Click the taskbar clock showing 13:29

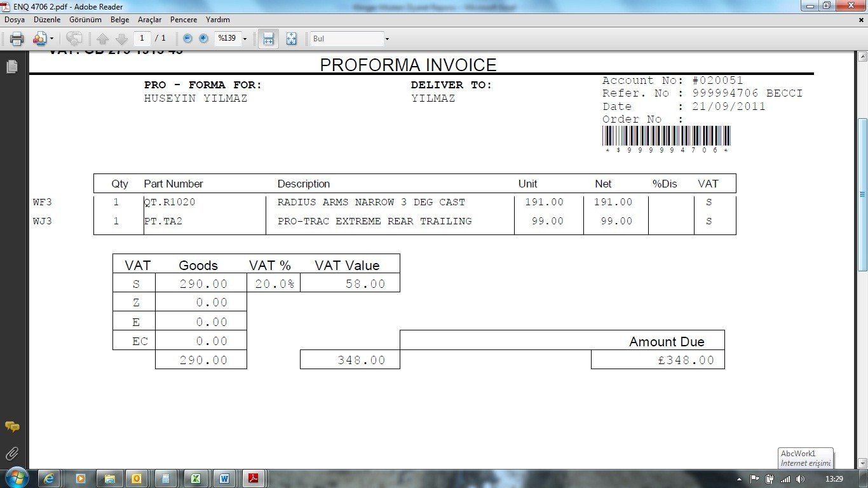(x=834, y=479)
